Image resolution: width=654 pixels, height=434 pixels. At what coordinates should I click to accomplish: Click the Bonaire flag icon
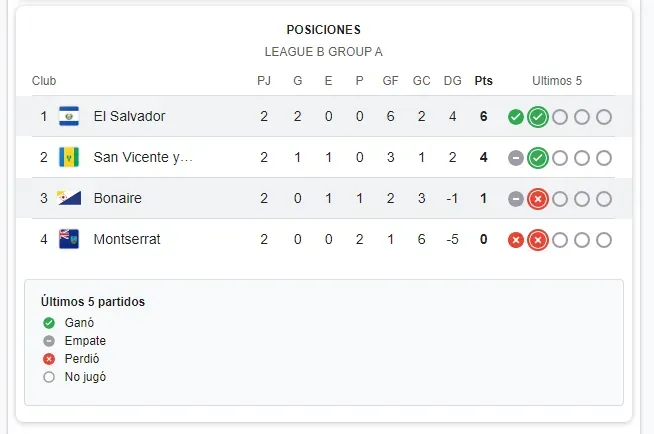(x=69, y=198)
